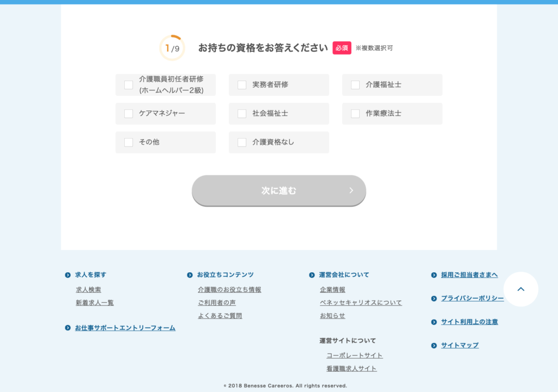This screenshot has height=392, width=558.
Task: Click the arrow bullet beside サイト利用上の注意
Action: click(x=434, y=322)
